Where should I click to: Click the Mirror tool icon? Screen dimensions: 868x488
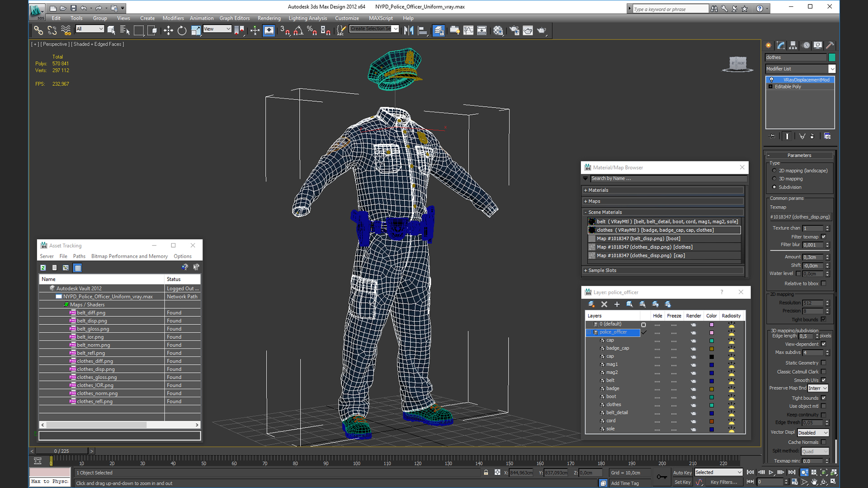(x=409, y=30)
